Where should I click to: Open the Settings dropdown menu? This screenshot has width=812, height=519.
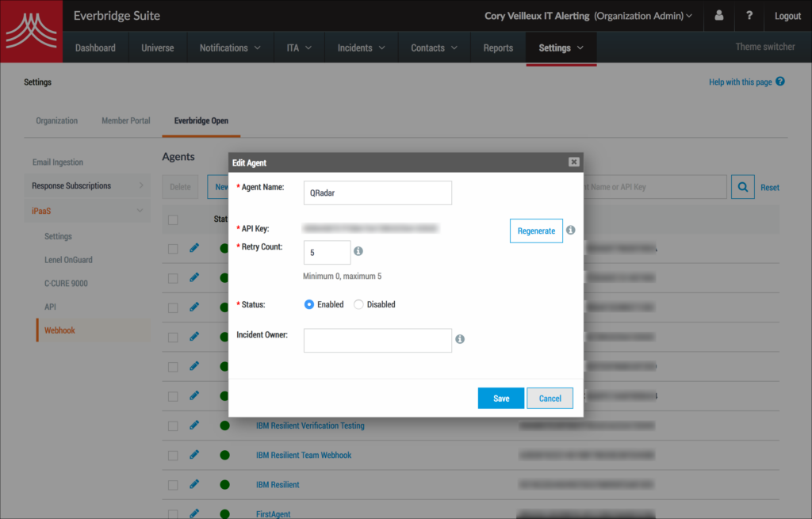point(561,48)
